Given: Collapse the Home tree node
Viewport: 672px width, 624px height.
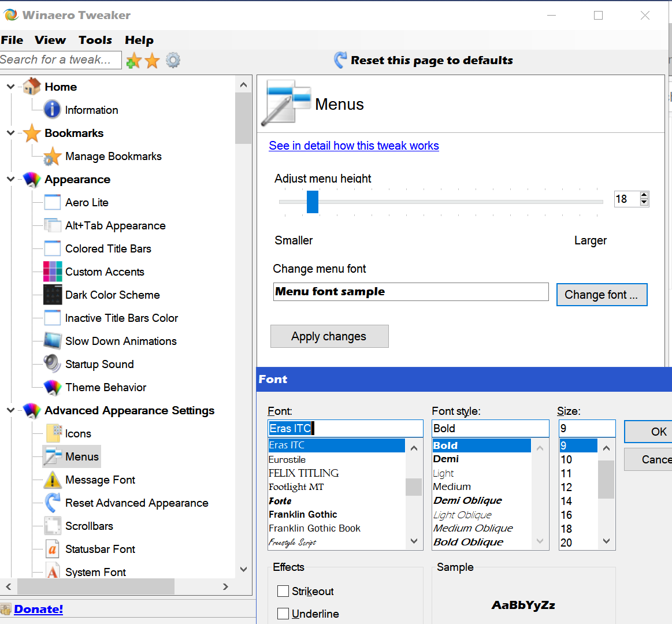Looking at the screenshot, I should click(x=11, y=87).
